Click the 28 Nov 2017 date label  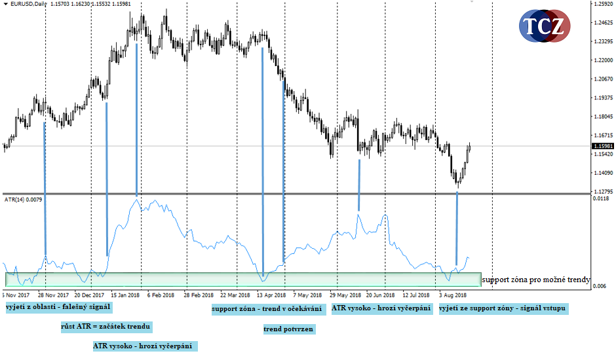[54, 295]
